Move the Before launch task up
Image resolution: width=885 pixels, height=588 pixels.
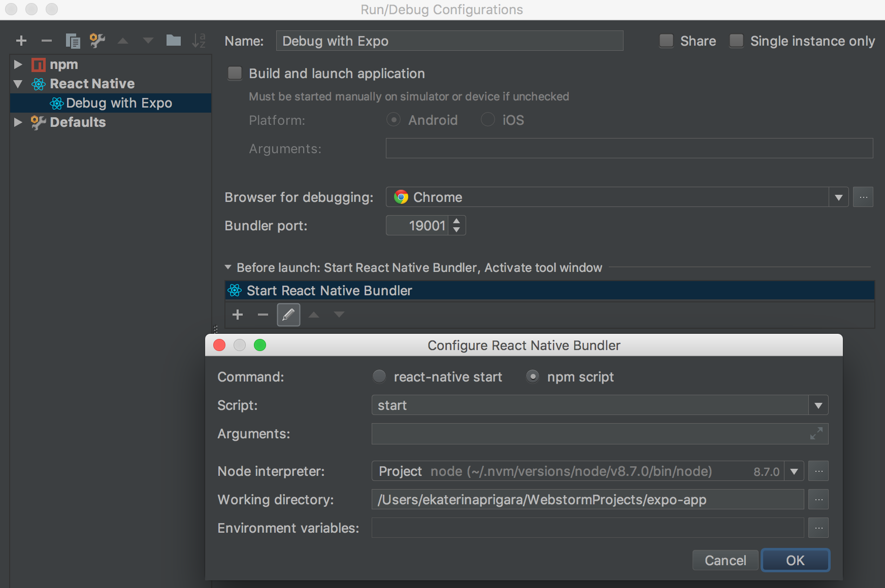pos(314,315)
